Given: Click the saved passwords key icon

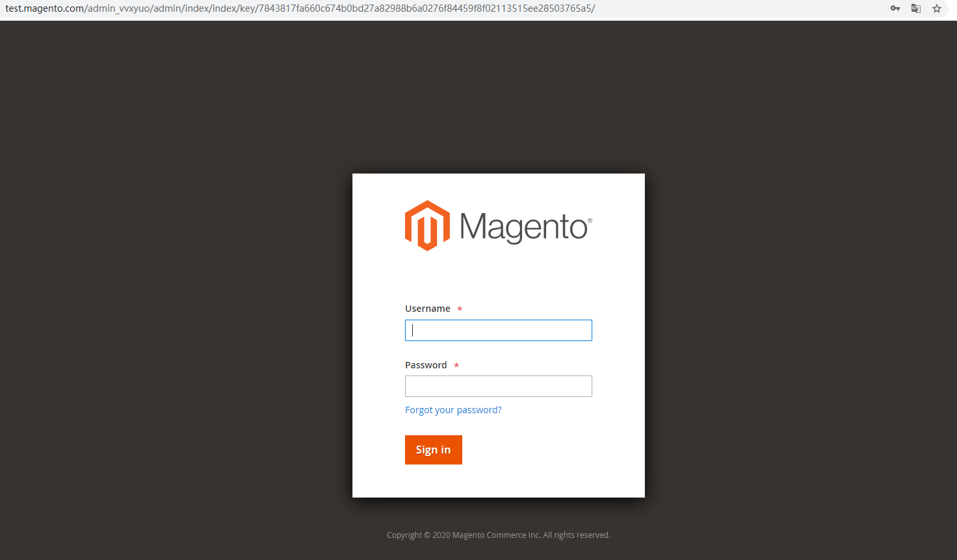Looking at the screenshot, I should (x=895, y=8).
